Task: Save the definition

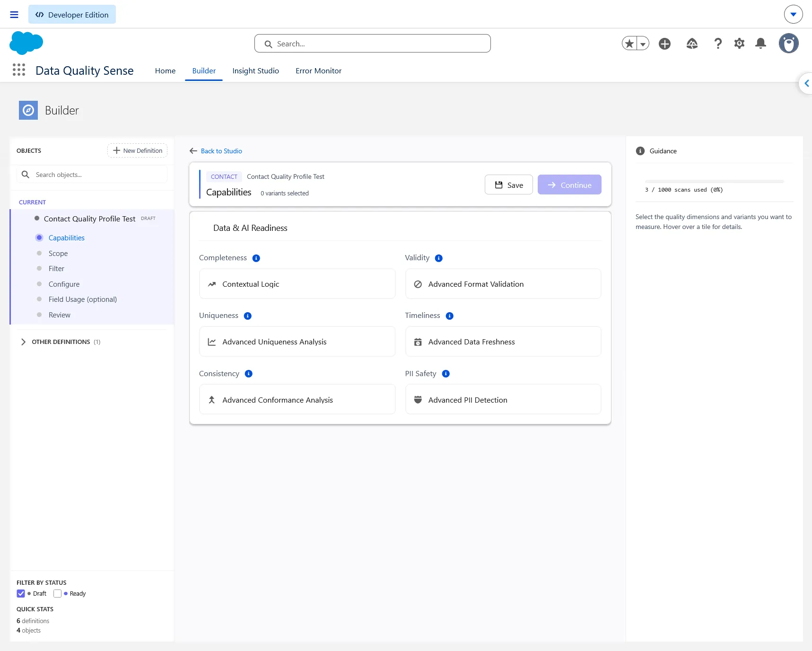Action: click(x=508, y=185)
